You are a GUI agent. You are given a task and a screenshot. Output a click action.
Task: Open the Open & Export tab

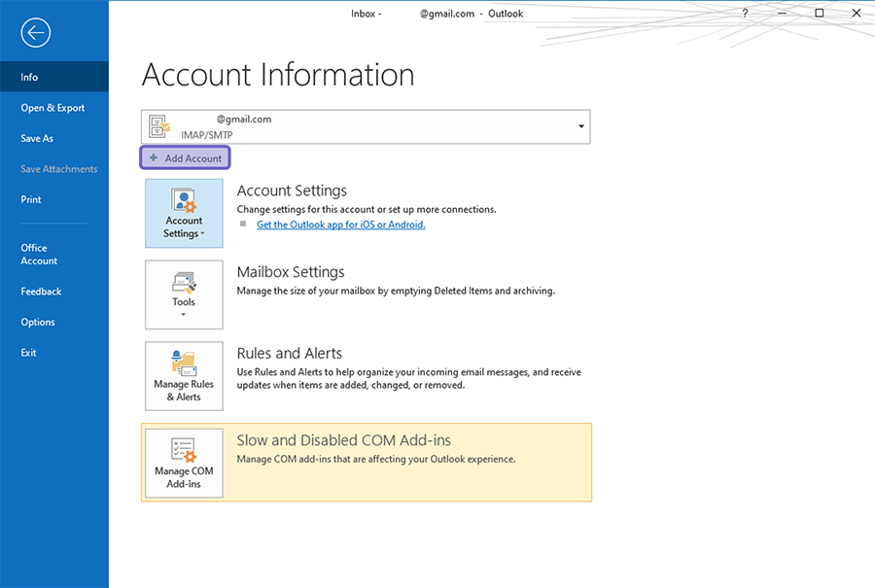click(x=54, y=108)
